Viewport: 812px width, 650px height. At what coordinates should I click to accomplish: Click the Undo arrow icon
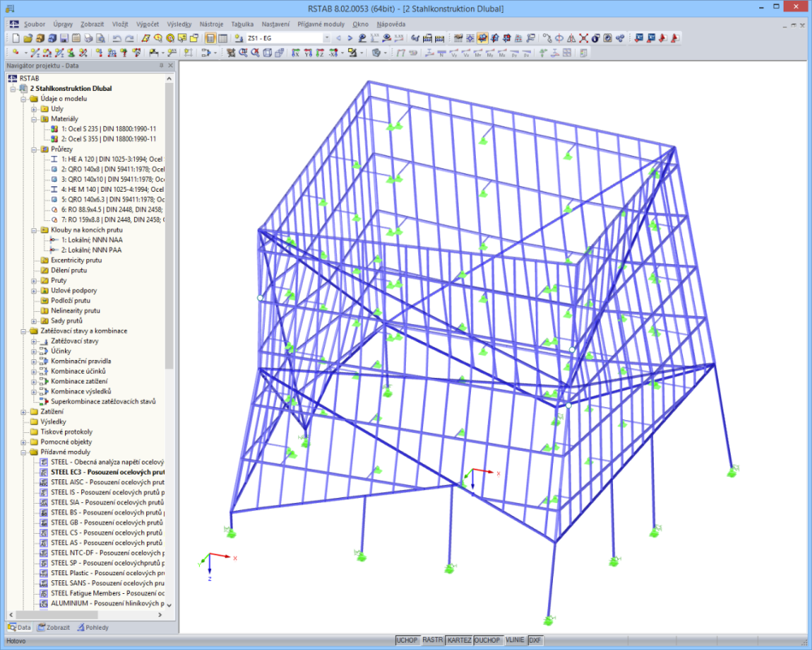117,38
